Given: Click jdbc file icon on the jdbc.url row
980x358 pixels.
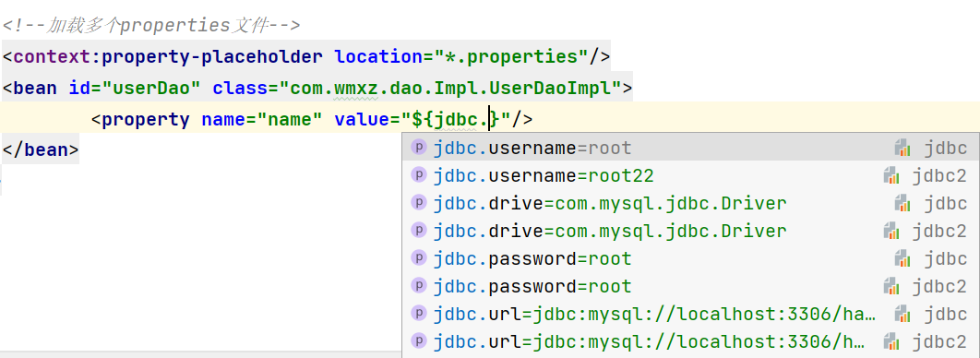Looking at the screenshot, I should pos(902,314).
